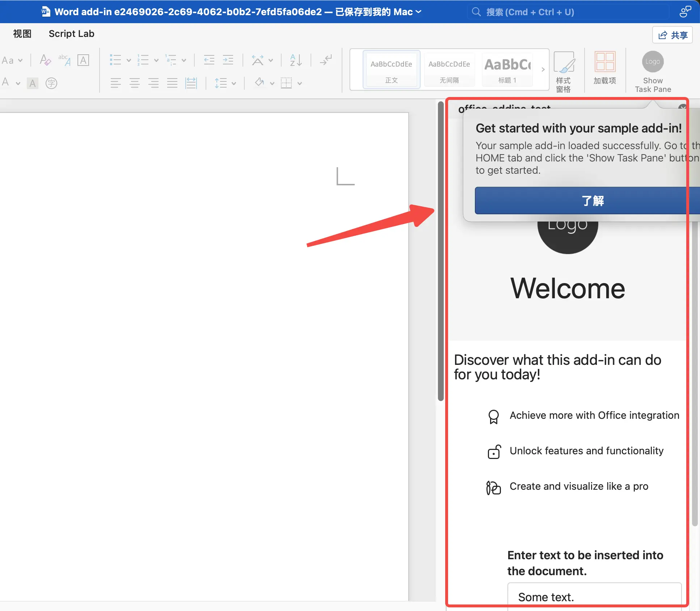Viewport: 700px width, 611px height.
Task: Toggle justify text alignment
Action: point(172,83)
